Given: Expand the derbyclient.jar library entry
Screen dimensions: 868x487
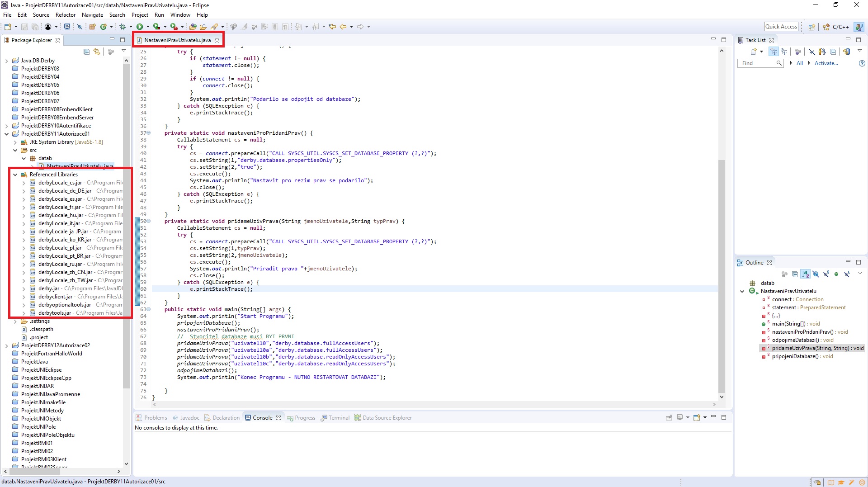Looking at the screenshot, I should [x=24, y=297].
